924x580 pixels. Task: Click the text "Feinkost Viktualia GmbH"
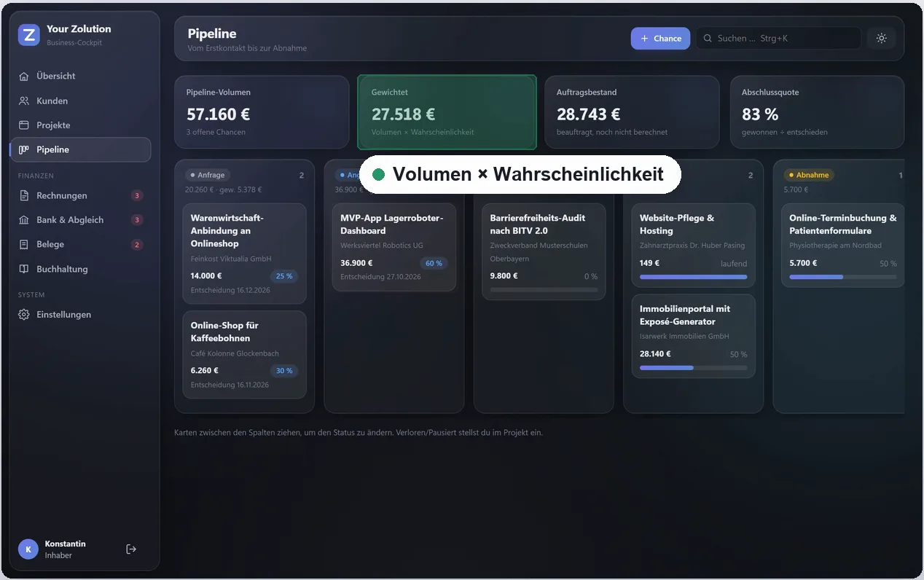click(x=231, y=259)
